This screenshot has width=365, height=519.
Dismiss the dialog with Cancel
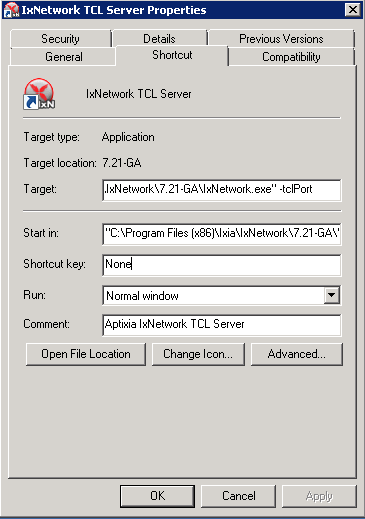pos(239,496)
